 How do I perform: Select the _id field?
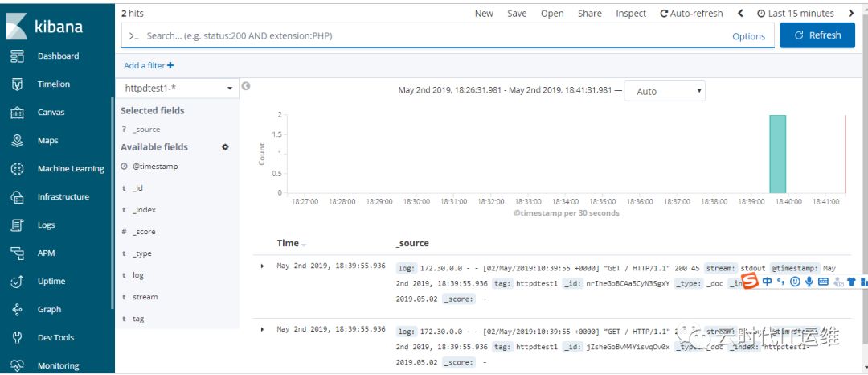tap(138, 188)
